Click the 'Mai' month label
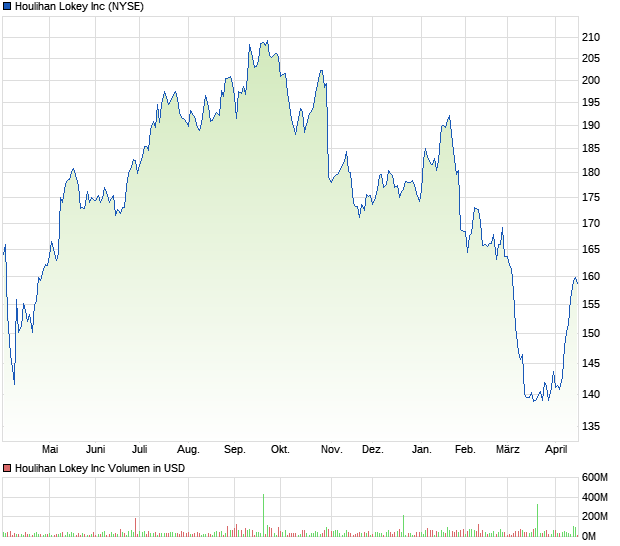Image resolution: width=620 pixels, height=546 pixels. 50,450
